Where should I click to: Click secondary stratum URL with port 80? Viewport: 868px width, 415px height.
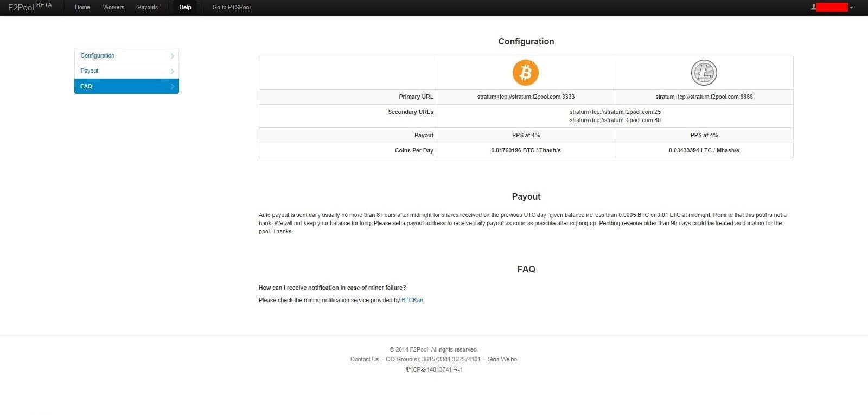(615, 120)
